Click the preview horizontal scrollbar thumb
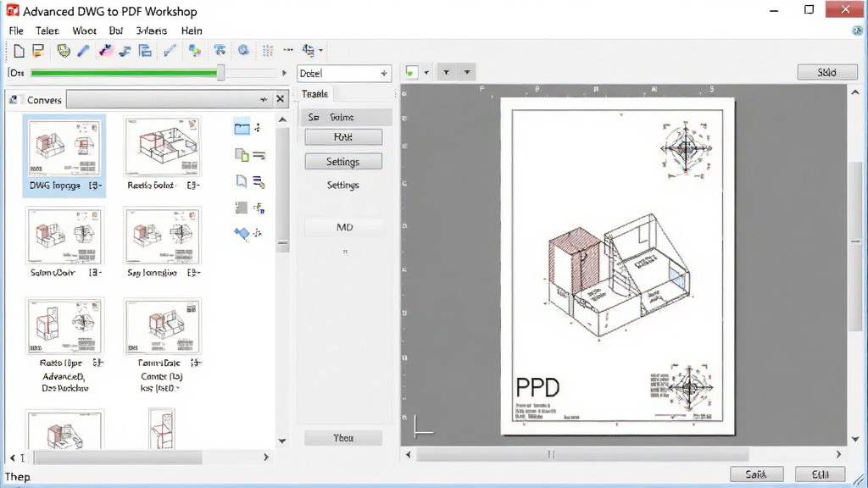868x488 pixels. pyautogui.click(x=583, y=454)
